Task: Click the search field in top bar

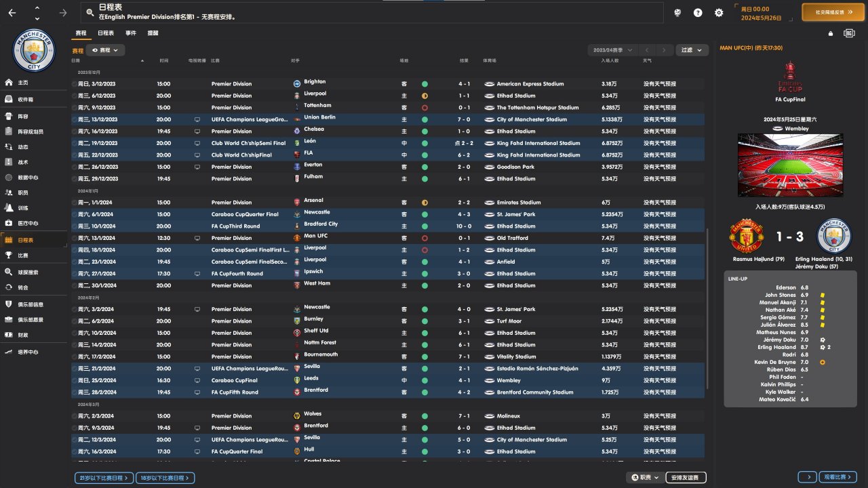Action: [372, 12]
